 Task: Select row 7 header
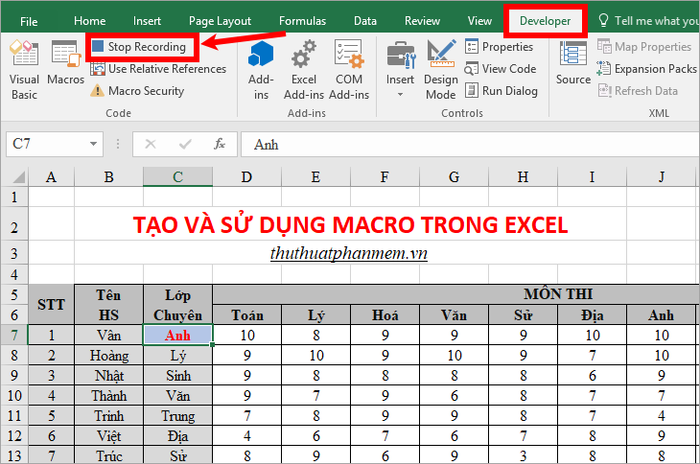[14, 335]
